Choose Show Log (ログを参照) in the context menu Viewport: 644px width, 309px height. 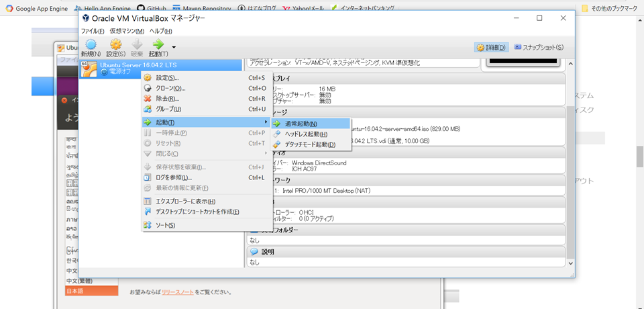pos(207,178)
